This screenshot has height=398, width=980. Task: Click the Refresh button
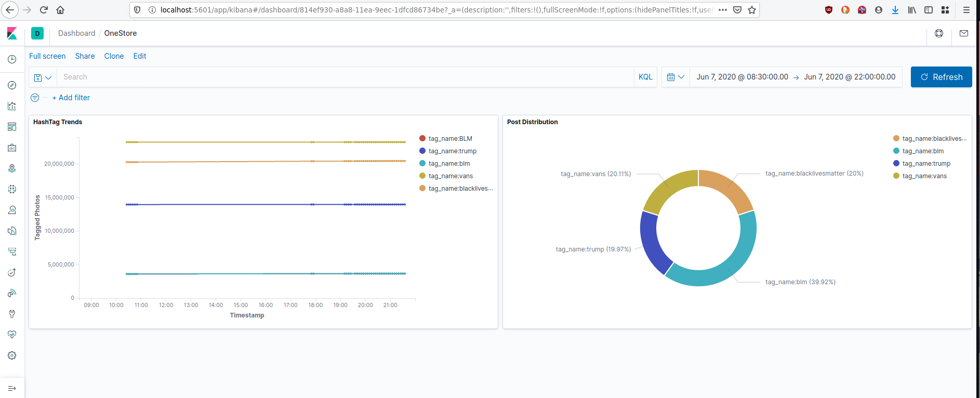pyautogui.click(x=941, y=77)
